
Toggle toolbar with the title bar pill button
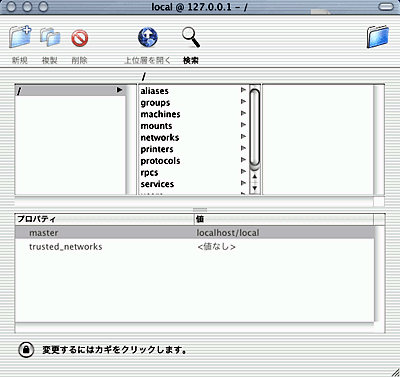[386, 7]
